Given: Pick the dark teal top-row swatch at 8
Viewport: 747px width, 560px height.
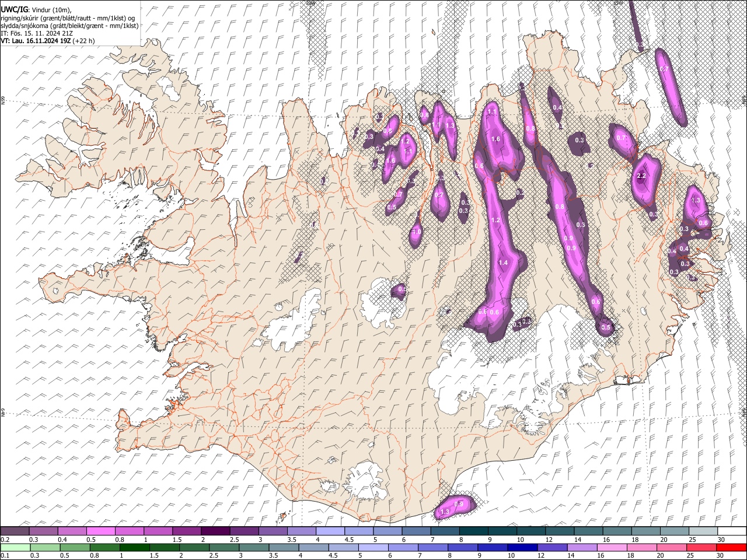Looking at the screenshot, I should [474, 531].
